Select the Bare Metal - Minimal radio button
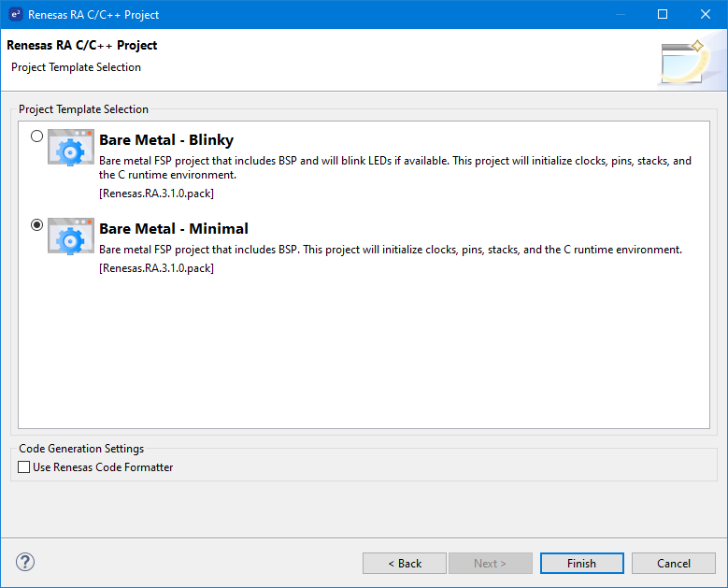The image size is (728, 588). [x=36, y=225]
